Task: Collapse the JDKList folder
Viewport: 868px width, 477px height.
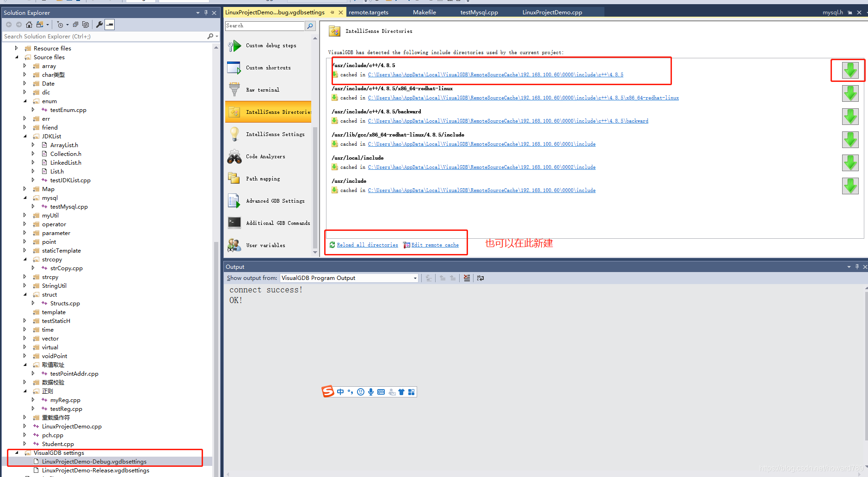Action: pos(25,136)
